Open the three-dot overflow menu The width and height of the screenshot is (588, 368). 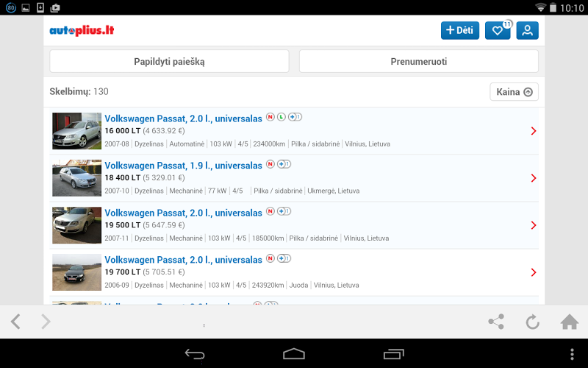(x=572, y=354)
